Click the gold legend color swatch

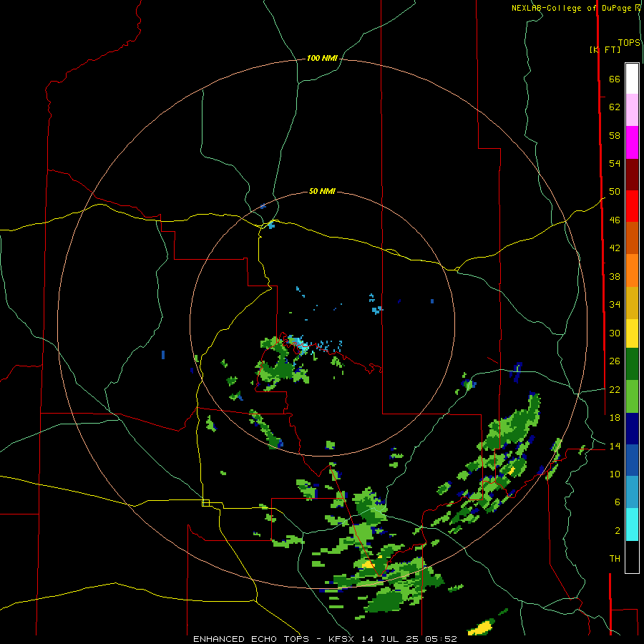point(632,303)
